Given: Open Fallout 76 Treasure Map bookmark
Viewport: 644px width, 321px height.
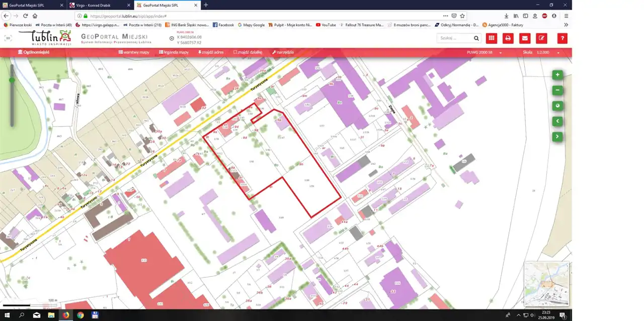Looking at the screenshot, I should tap(362, 25).
